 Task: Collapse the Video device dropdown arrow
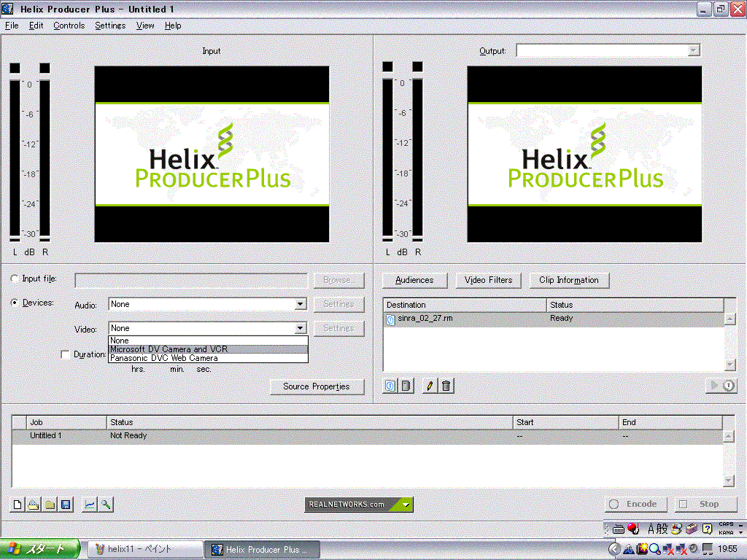300,327
